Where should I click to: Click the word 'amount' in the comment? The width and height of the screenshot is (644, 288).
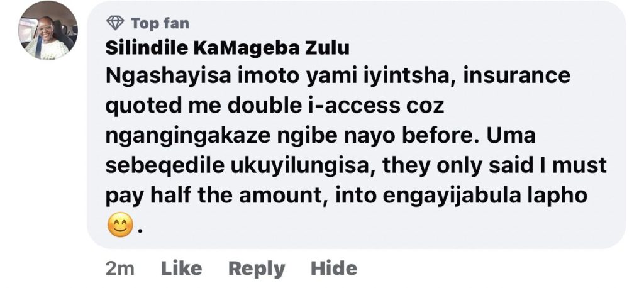coord(286,196)
